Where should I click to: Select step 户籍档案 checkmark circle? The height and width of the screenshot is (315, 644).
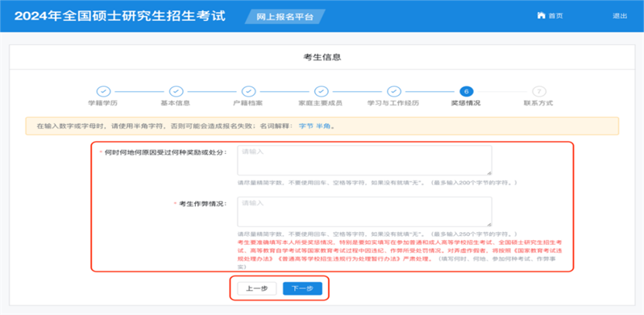click(248, 91)
